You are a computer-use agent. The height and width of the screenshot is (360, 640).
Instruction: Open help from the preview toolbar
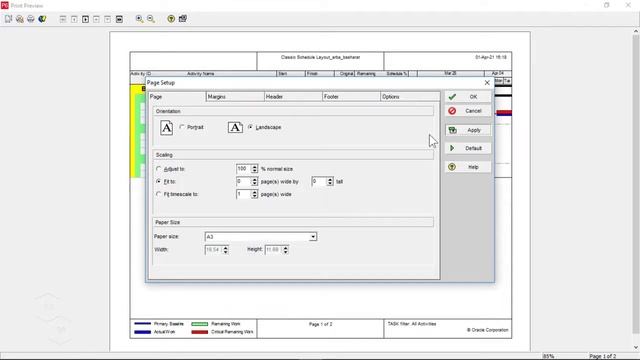click(x=171, y=19)
